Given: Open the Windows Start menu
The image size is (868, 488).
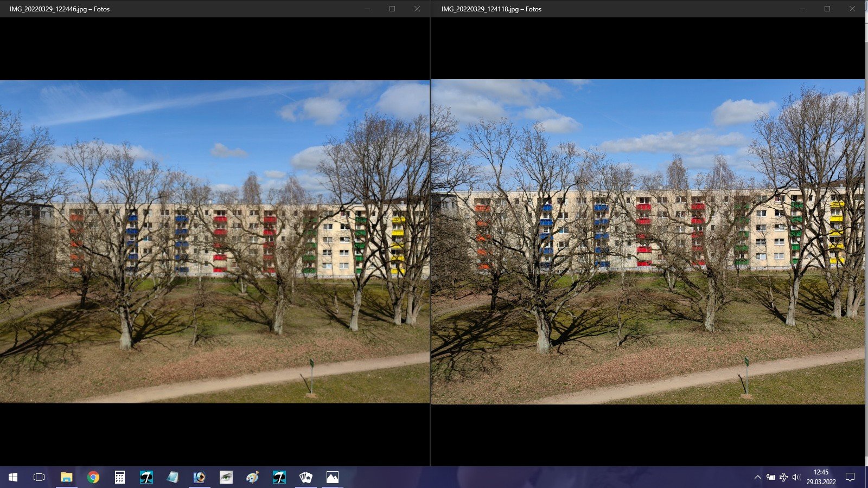Looking at the screenshot, I should [13, 477].
